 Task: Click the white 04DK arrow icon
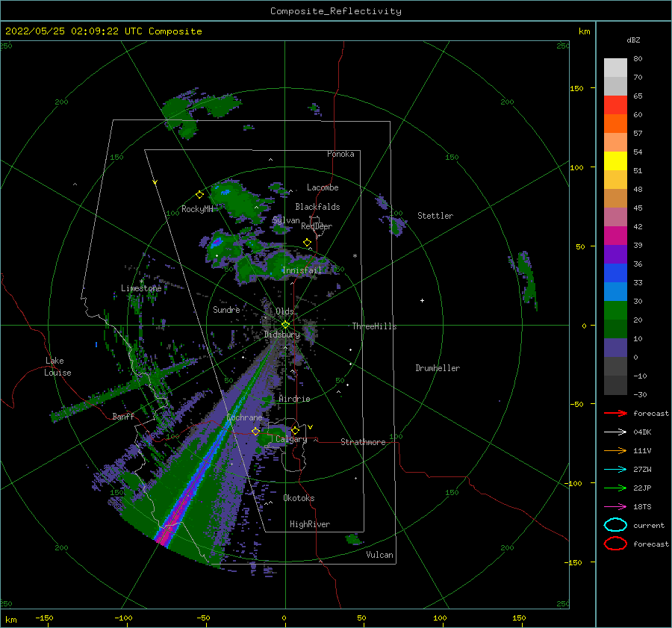pyautogui.click(x=615, y=432)
